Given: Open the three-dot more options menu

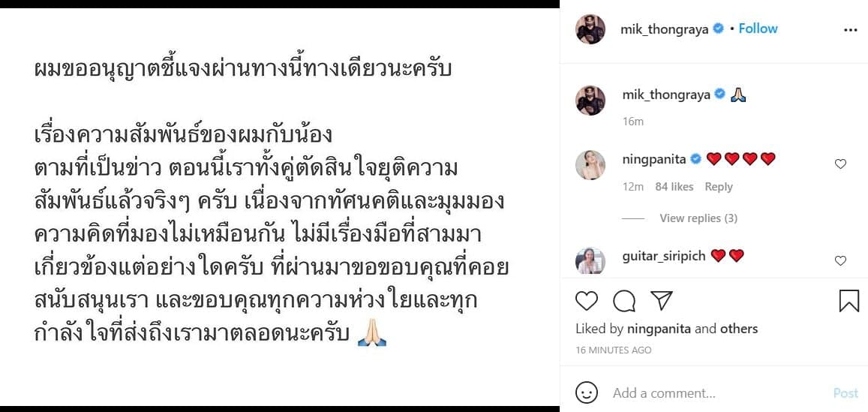Looking at the screenshot, I should 850,31.
